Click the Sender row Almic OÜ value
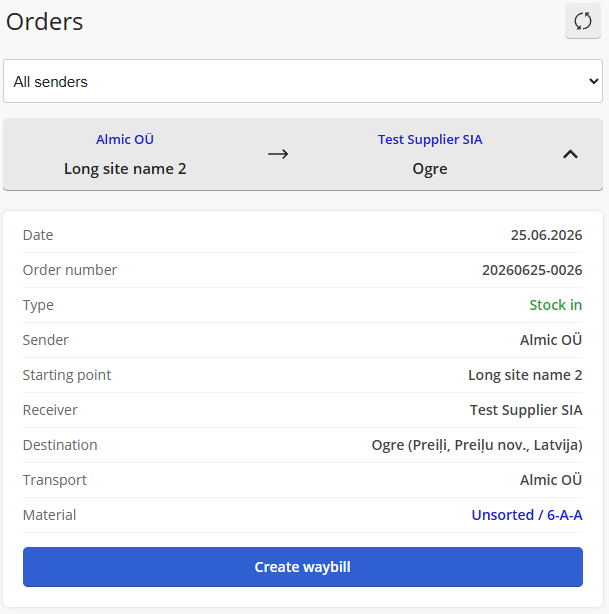 pos(551,340)
